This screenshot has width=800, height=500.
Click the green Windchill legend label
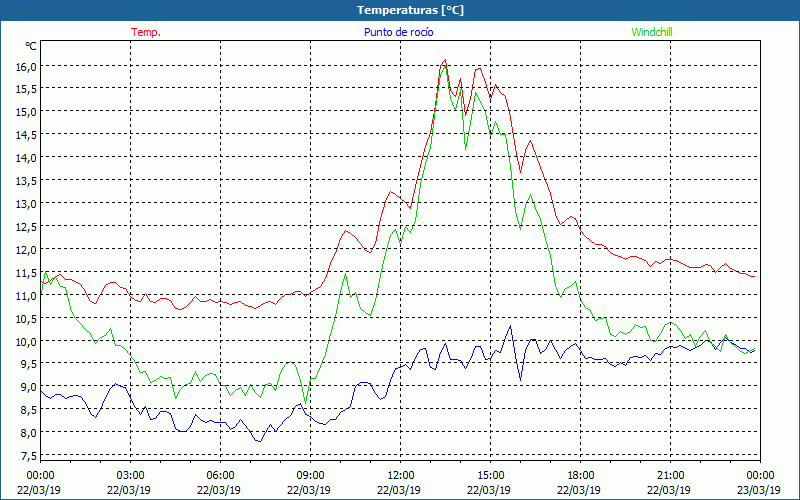click(x=652, y=32)
